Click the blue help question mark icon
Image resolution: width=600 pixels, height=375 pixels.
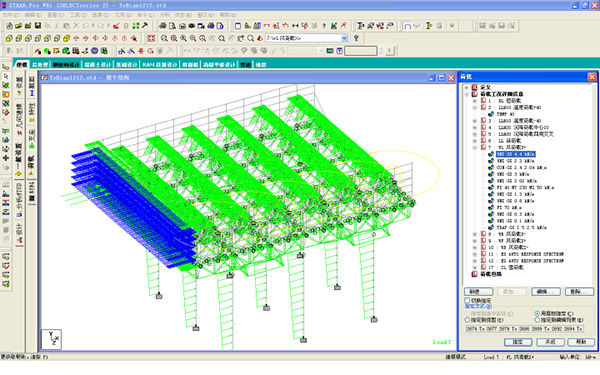(x=356, y=38)
